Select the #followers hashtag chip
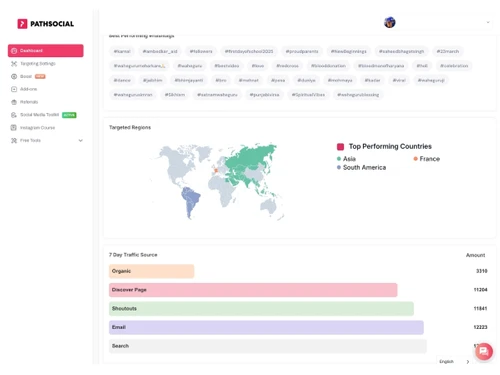Image resolution: width=500 pixels, height=375 pixels. pyautogui.click(x=201, y=51)
